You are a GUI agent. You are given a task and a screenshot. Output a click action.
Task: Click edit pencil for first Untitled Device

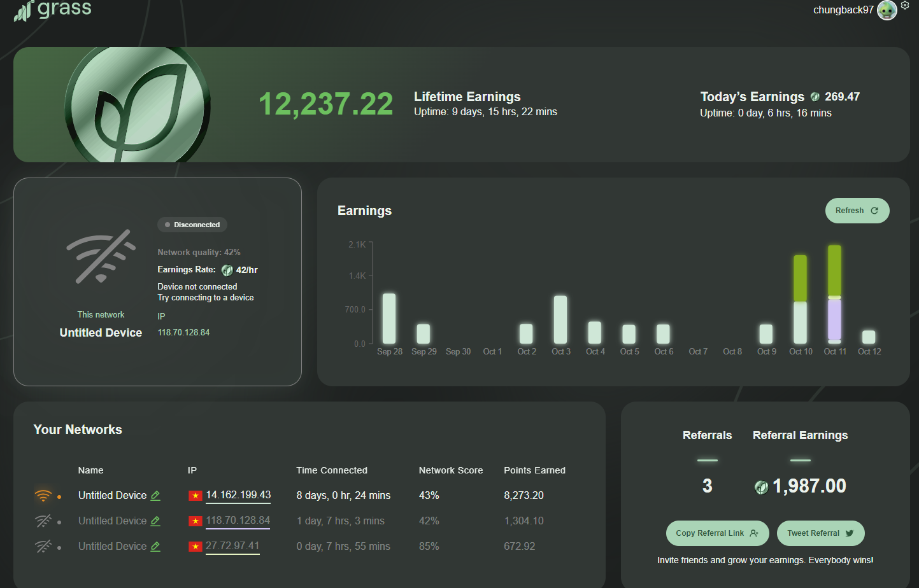[x=155, y=495]
